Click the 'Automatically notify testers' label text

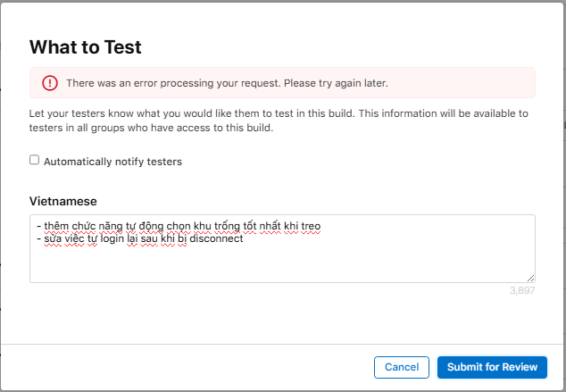click(112, 162)
